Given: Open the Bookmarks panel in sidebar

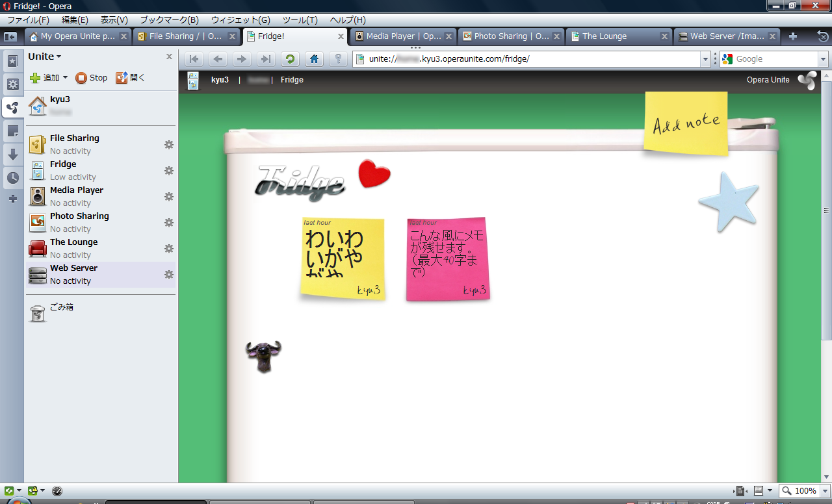Looking at the screenshot, I should point(12,61).
